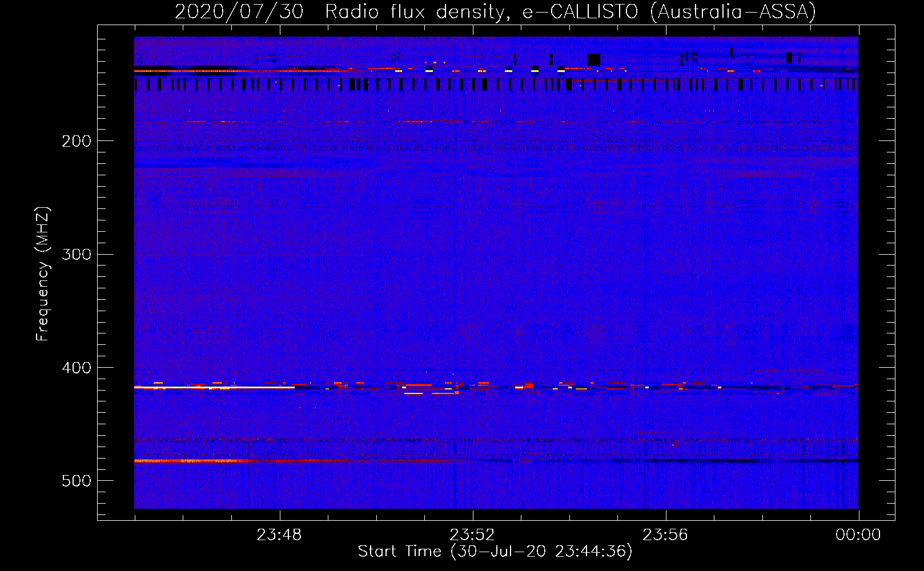924x571 pixels.
Task: Click the 'Frequency (MHZ)' axis label
Action: (42, 274)
